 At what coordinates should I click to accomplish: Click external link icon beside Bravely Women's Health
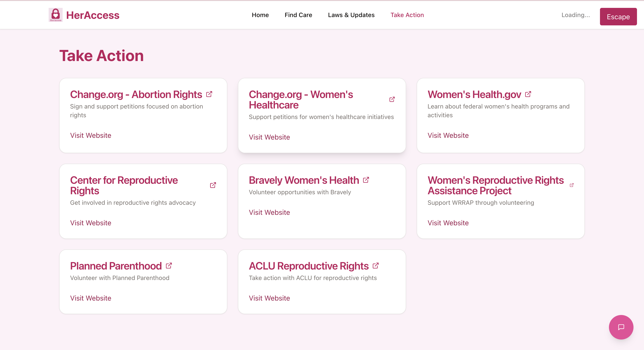pos(366,180)
